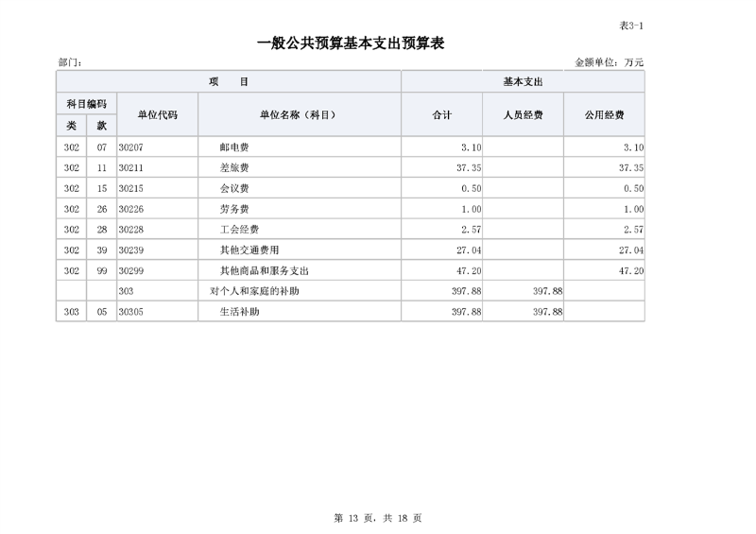
Task: Select the 差旅费 cell
Action: (x=233, y=167)
